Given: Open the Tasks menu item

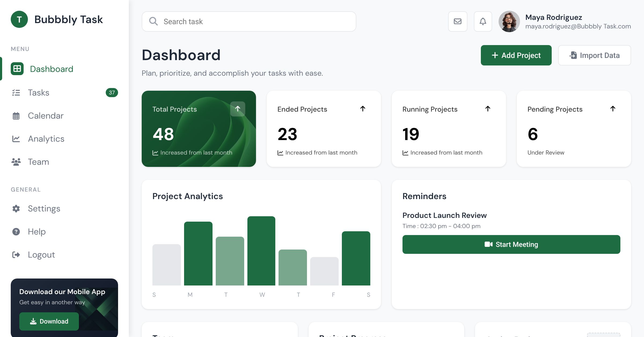Looking at the screenshot, I should pyautogui.click(x=39, y=93).
